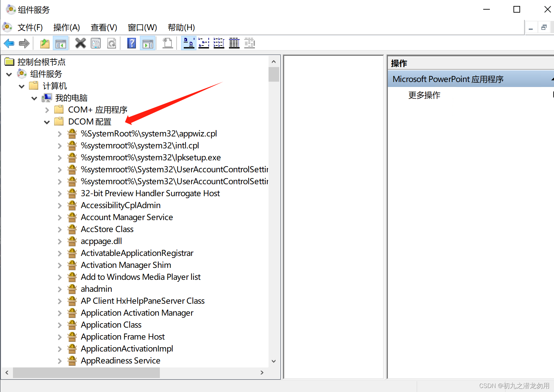This screenshot has width=554, height=392.
Task: Click the Delete X icon in the toolbar
Action: pyautogui.click(x=80, y=43)
